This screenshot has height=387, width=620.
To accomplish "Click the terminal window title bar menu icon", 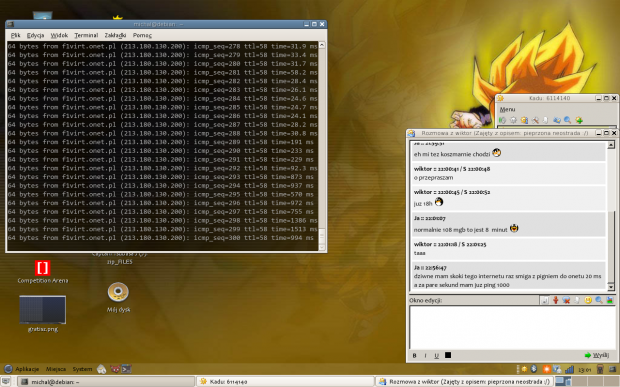I will [10, 24].
